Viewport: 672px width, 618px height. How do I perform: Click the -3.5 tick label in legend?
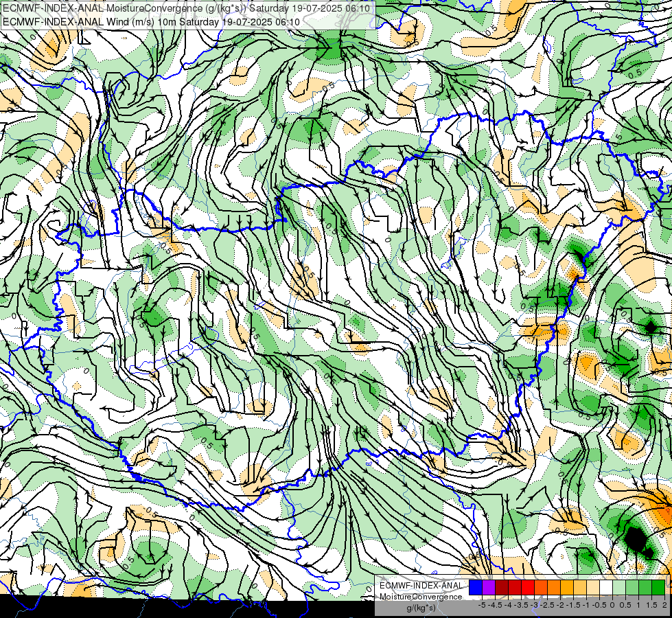521,605
